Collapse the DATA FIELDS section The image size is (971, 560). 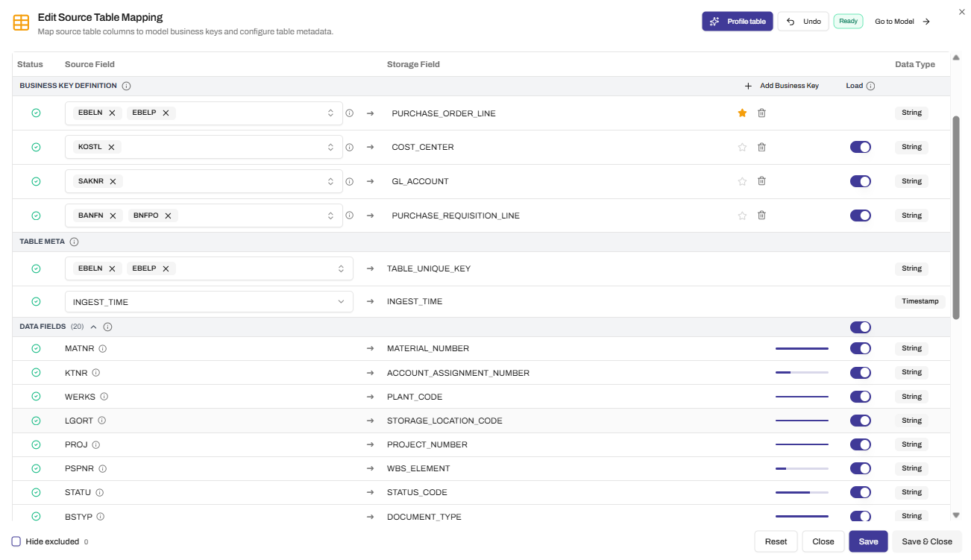click(x=93, y=327)
